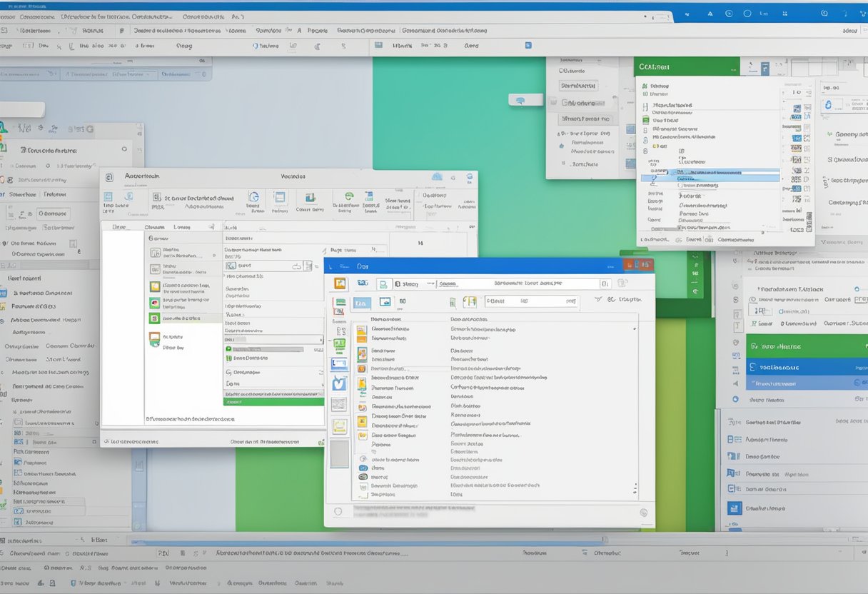Screen dimensions: 868x594
Task: Click the orange picture icon at dialog top-left
Action: click(340, 283)
